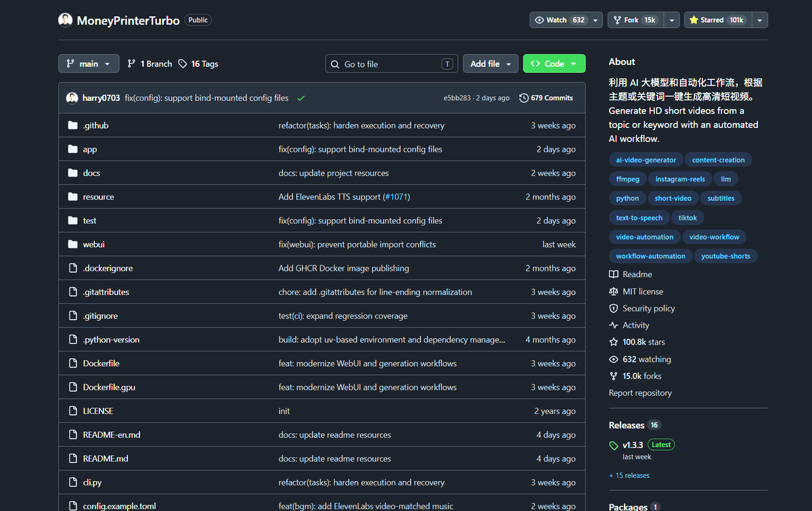Open the harry0703 author profile link
Screen dimensions: 812x511
[x=101, y=98]
